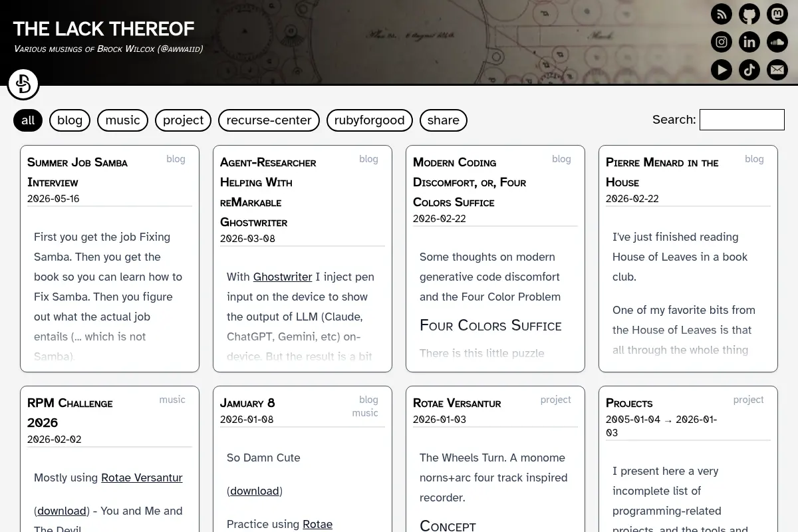Click 'blog' label on Summer Job Samba card
This screenshot has width=798, height=532.
click(176, 159)
